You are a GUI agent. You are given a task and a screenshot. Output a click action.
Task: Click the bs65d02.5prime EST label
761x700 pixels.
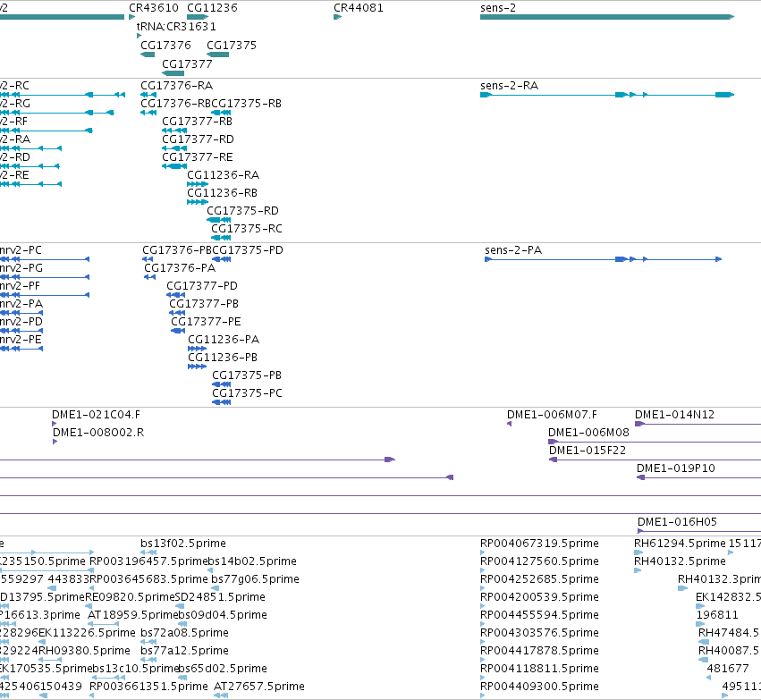(x=223, y=668)
